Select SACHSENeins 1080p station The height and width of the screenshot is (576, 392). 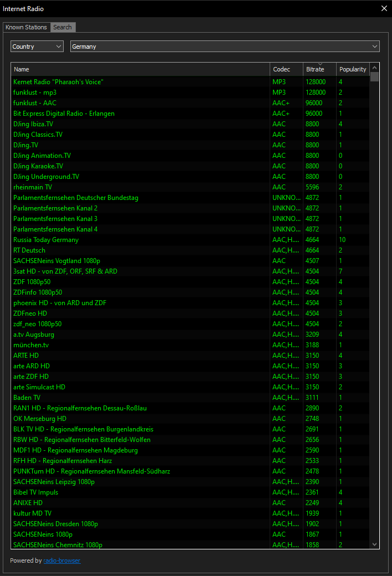(190, 535)
